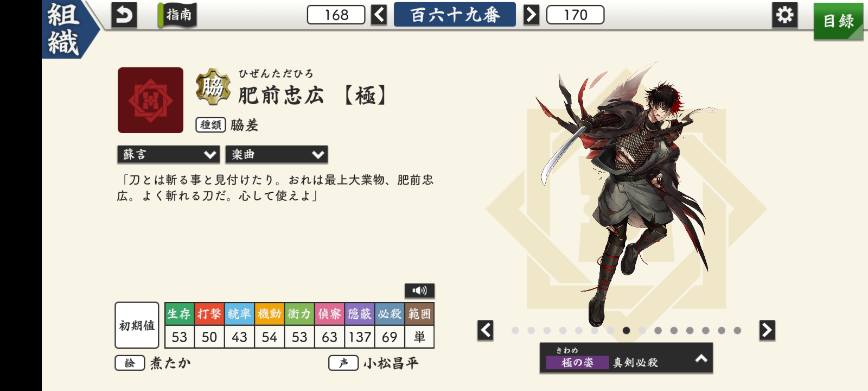
Task: Select the highlighted dark pagination dot
Action: pos(626,330)
